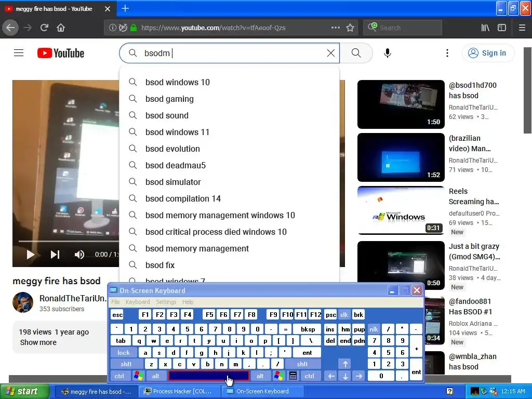Select suggestion 'bsod gaming'

coord(229,99)
